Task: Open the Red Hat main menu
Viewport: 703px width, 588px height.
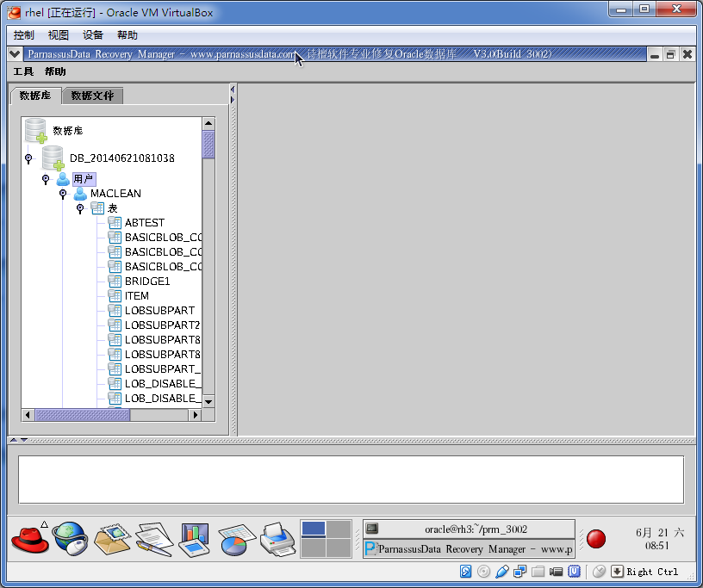Action: pos(29,539)
